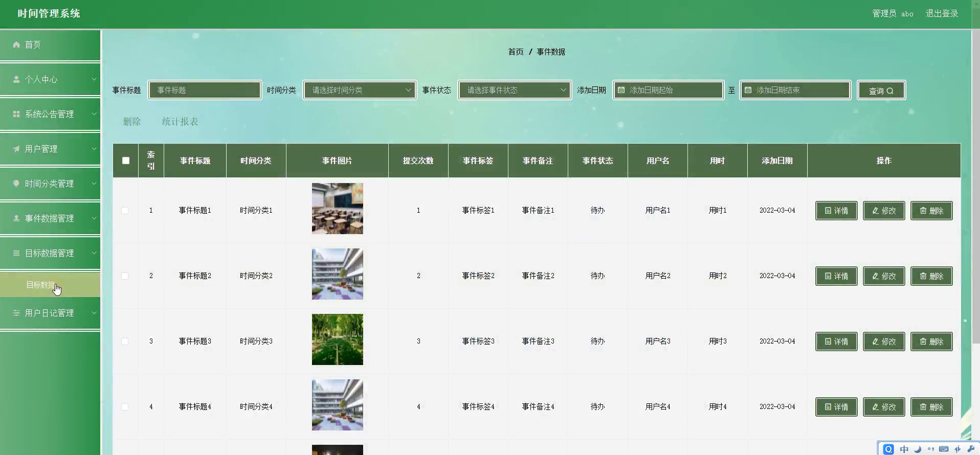Click the 管理员 abo account label
This screenshot has width=980, height=455.
click(893, 13)
